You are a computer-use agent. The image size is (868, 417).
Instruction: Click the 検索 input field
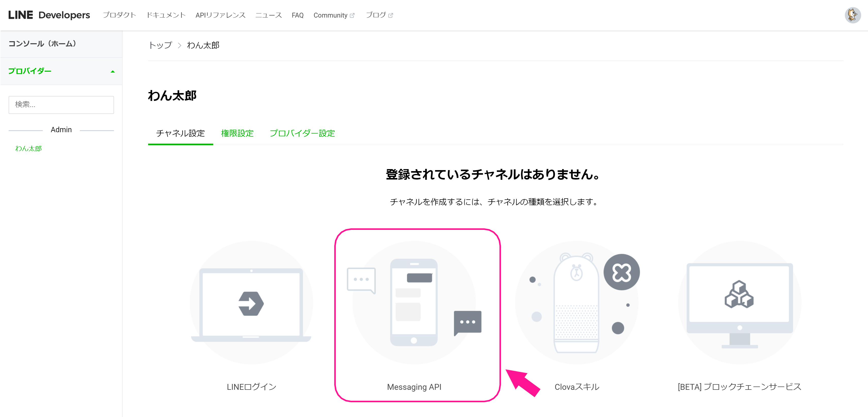pos(61,105)
